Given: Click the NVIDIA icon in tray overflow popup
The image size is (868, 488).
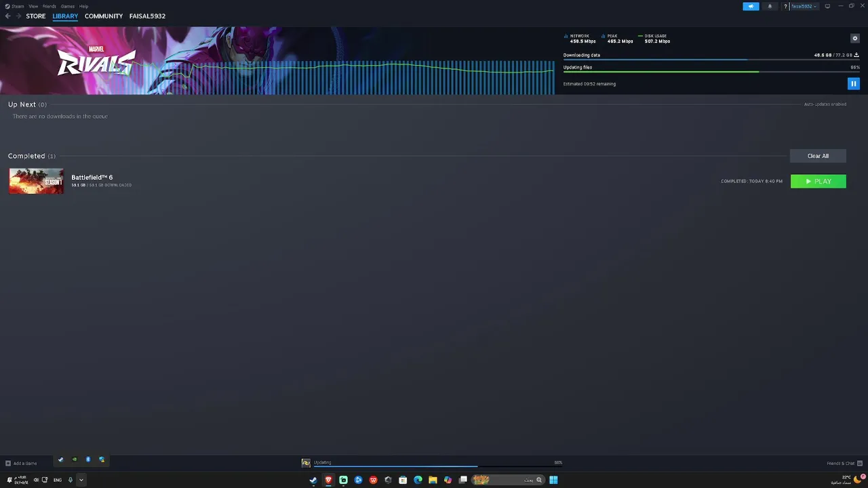Looking at the screenshot, I should coord(75,460).
